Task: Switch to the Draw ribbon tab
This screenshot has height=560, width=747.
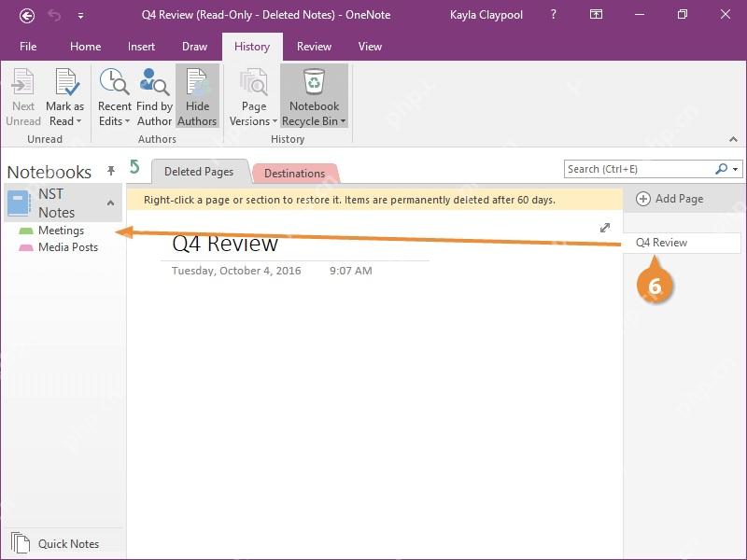Action: point(194,46)
